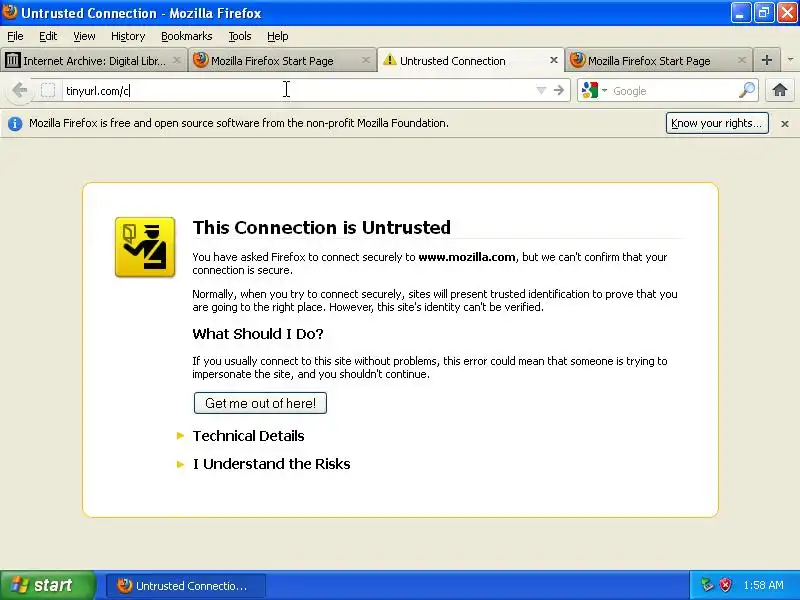Screen dimensions: 800x600
Task: Click the Back arrow navigation button
Action: [x=19, y=91]
